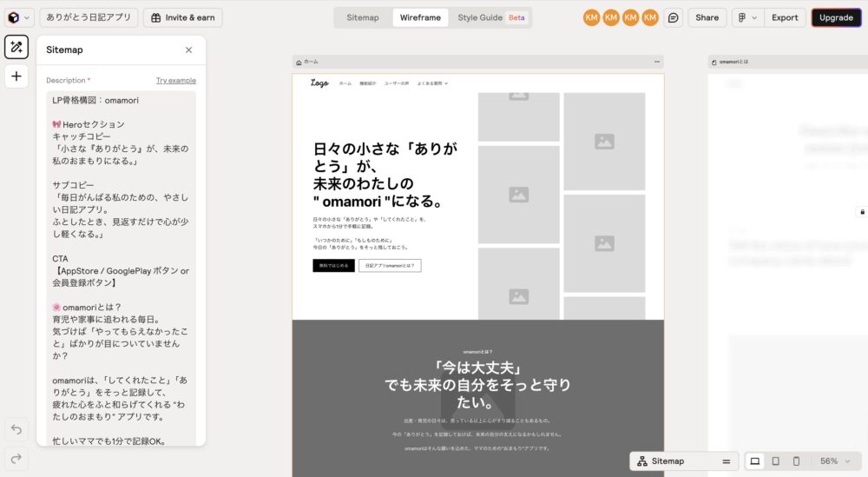Open the Style Guide Beta tab

pyautogui.click(x=491, y=17)
